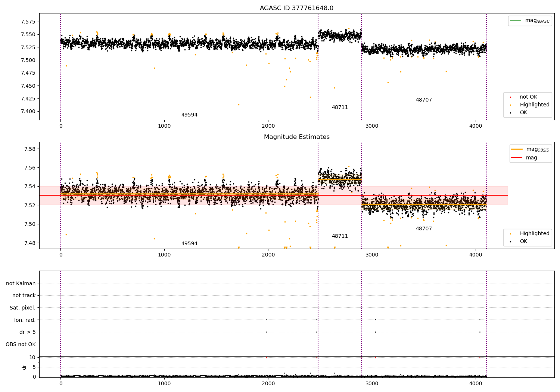
Task: Click the 'not track' axis label
Action: pos(24,296)
